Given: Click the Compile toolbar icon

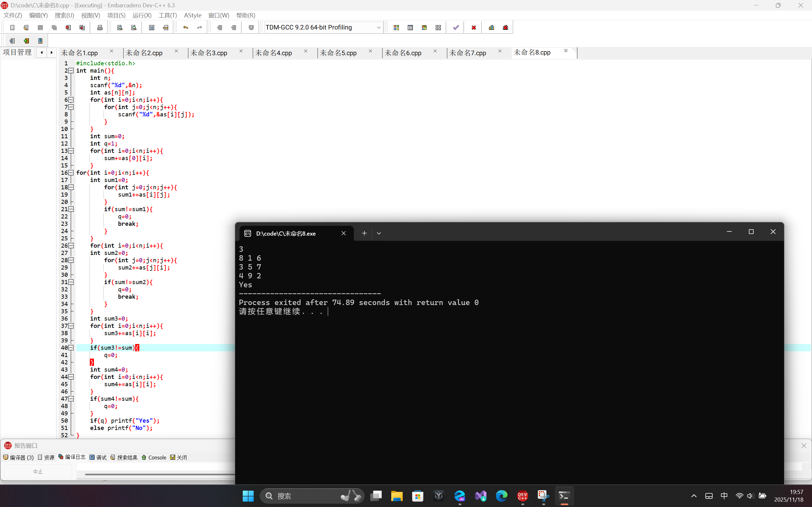Looking at the screenshot, I should (x=396, y=28).
